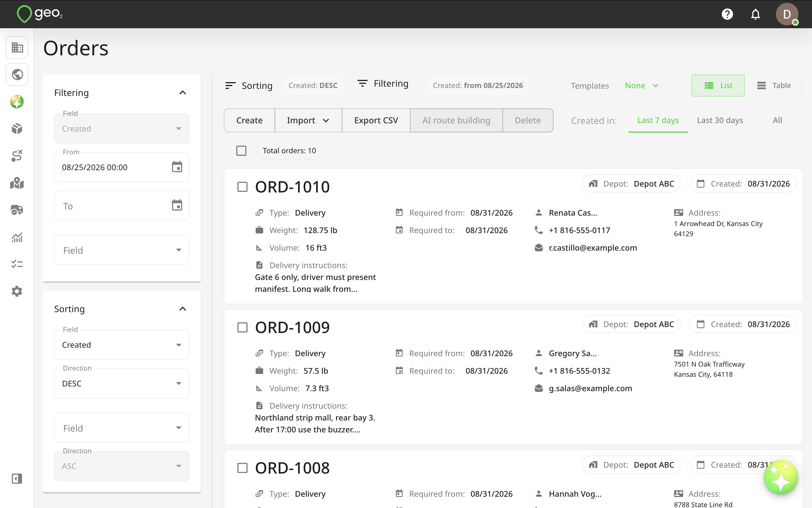
Task: Open the settings gear sidebar icon
Action: [x=17, y=291]
